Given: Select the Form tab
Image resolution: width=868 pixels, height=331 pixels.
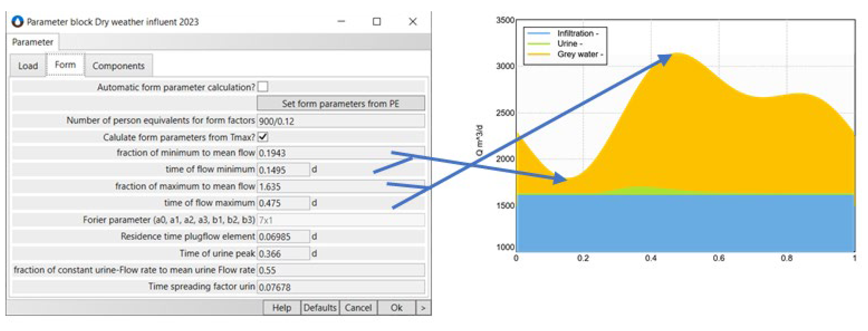Looking at the screenshot, I should [x=65, y=65].
